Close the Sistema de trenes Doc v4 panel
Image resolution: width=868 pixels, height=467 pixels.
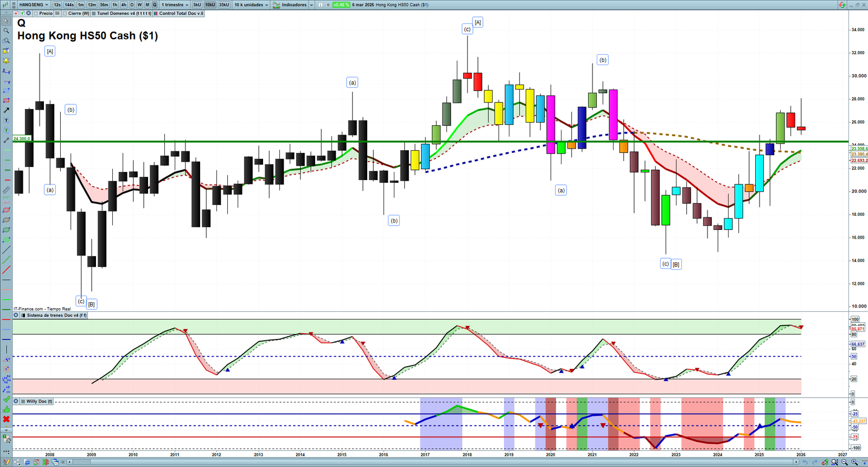pyautogui.click(x=16, y=315)
